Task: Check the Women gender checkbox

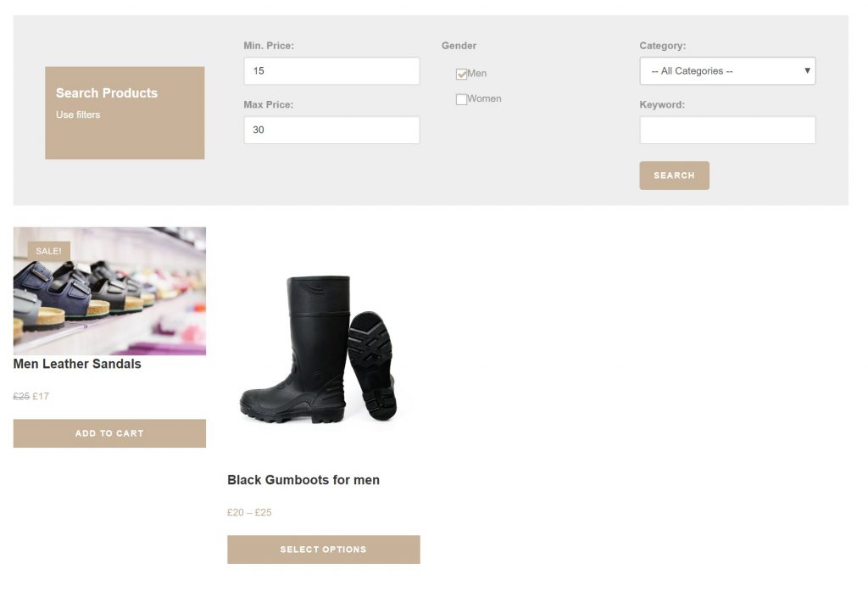Action: tap(461, 100)
